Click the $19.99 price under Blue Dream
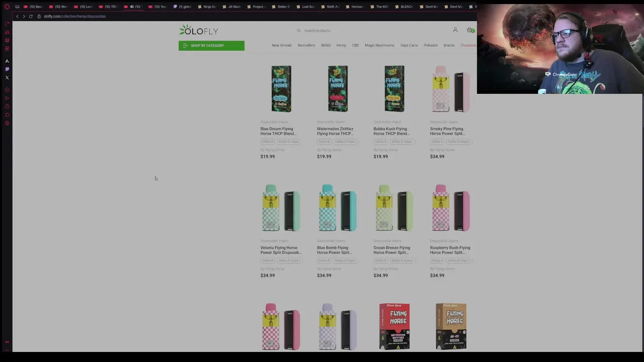 click(268, 156)
